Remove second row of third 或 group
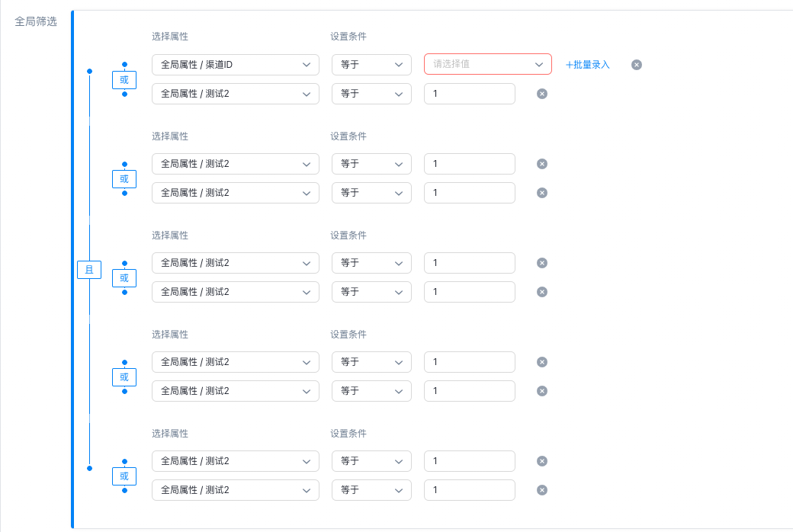The height and width of the screenshot is (532, 793). pyautogui.click(x=541, y=292)
